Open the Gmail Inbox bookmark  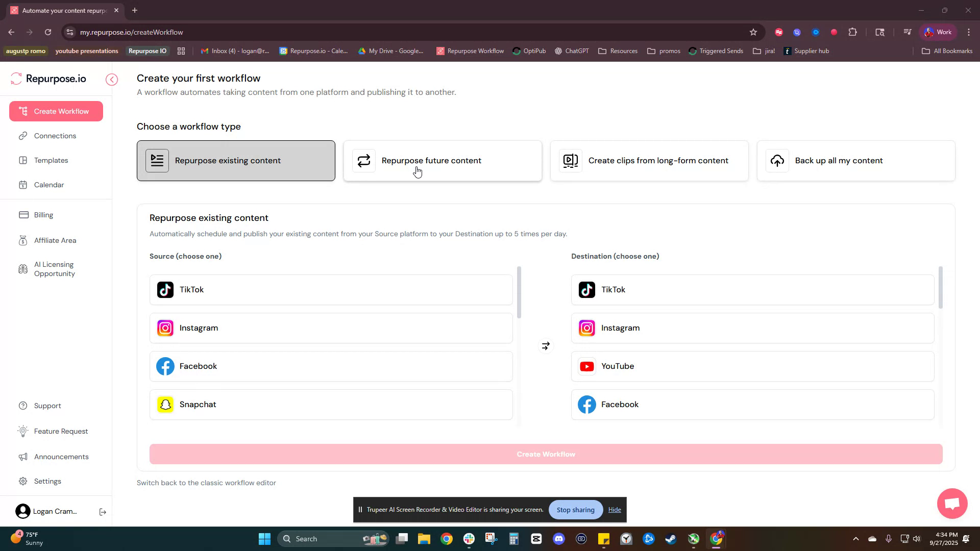click(234, 51)
